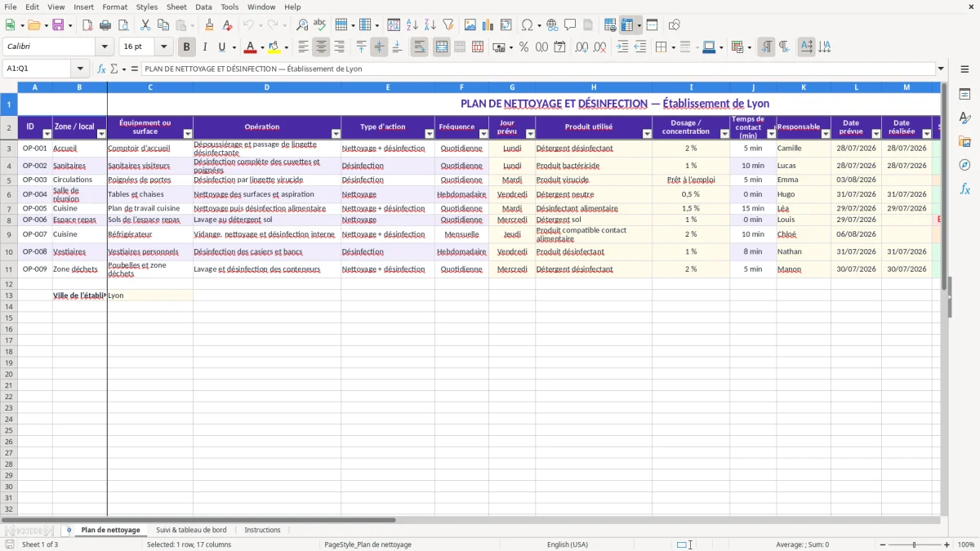Toggle print preview
The height and width of the screenshot is (551, 980).
click(x=122, y=25)
